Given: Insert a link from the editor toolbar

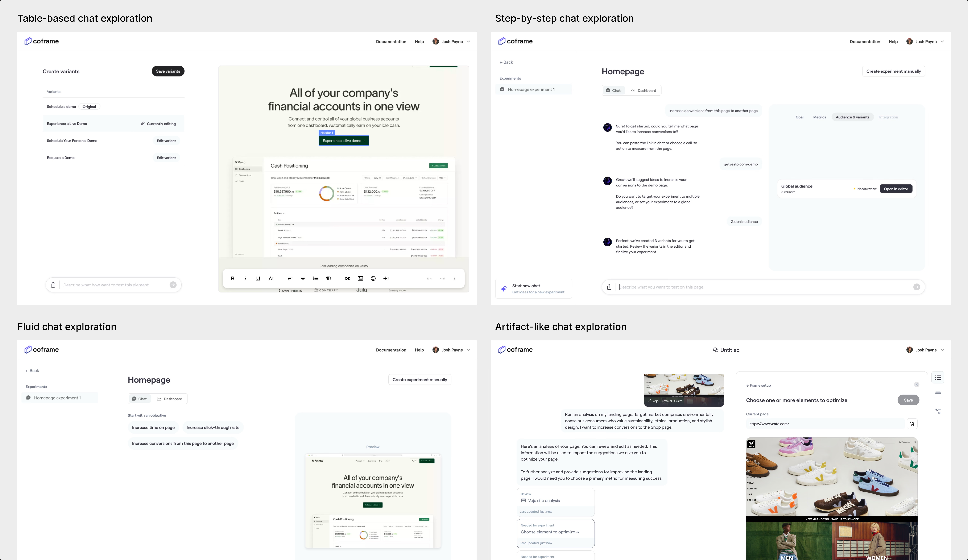Looking at the screenshot, I should coord(347,279).
